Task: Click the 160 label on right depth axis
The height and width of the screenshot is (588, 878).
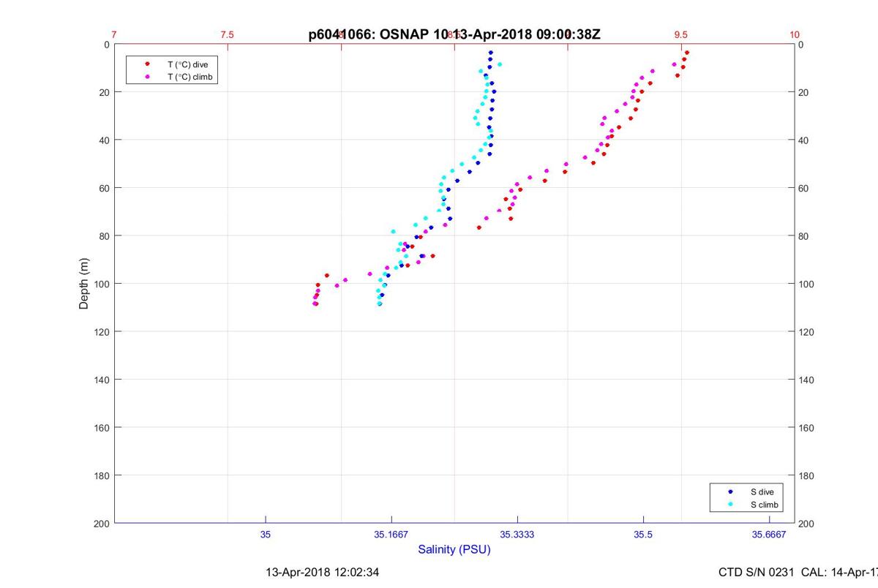Action: (x=806, y=428)
